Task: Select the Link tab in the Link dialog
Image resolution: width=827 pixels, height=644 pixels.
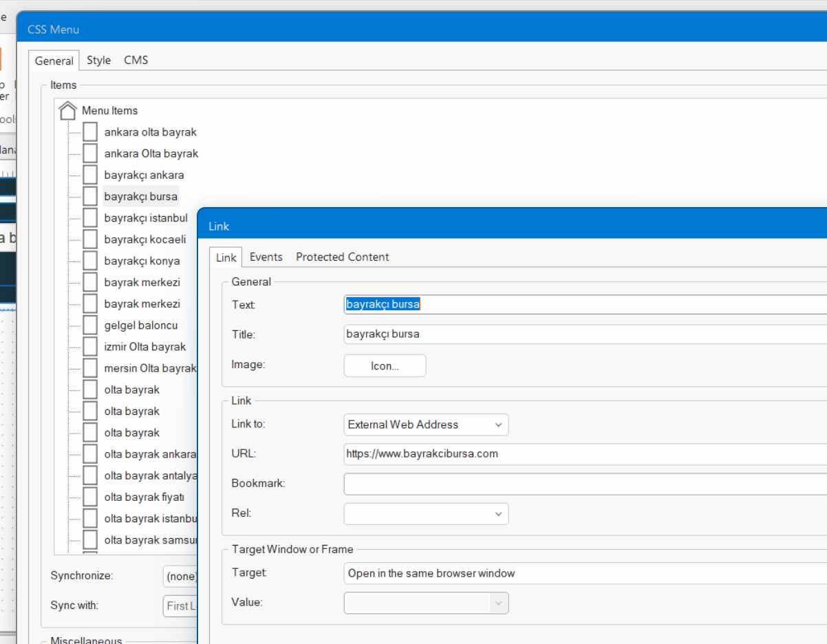Action: [x=226, y=257]
